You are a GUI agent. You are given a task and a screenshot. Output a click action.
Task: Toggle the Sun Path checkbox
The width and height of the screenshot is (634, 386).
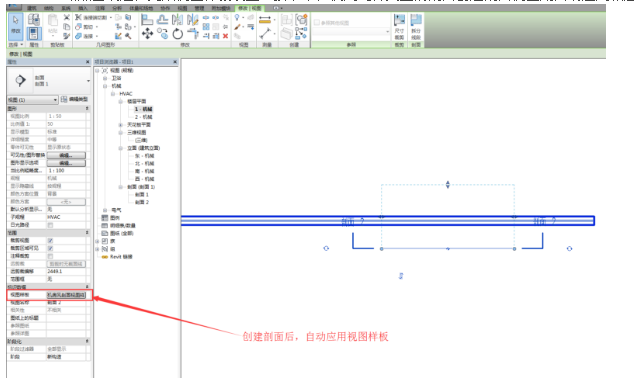[x=51, y=225]
